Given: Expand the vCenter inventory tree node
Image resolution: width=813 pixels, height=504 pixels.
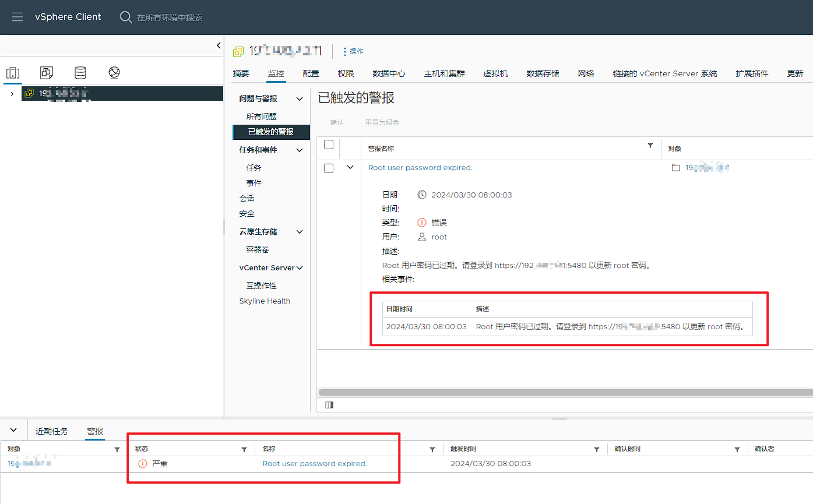Looking at the screenshot, I should click(x=12, y=94).
